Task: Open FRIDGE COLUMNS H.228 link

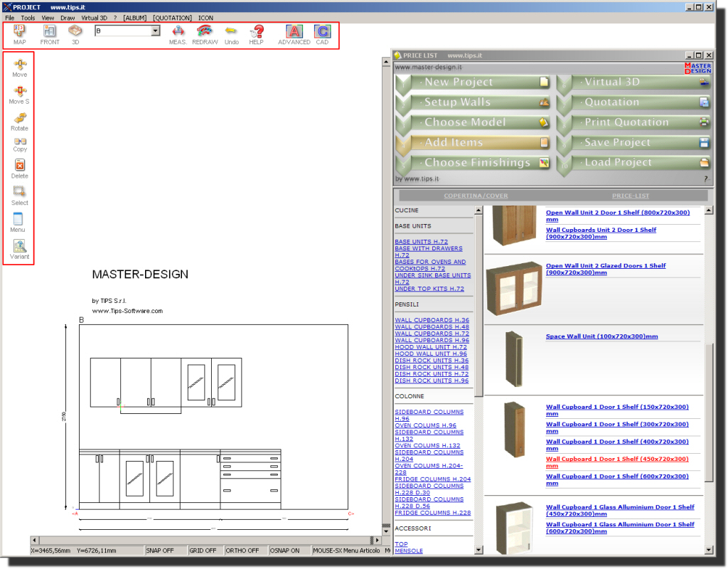Action: pyautogui.click(x=433, y=513)
